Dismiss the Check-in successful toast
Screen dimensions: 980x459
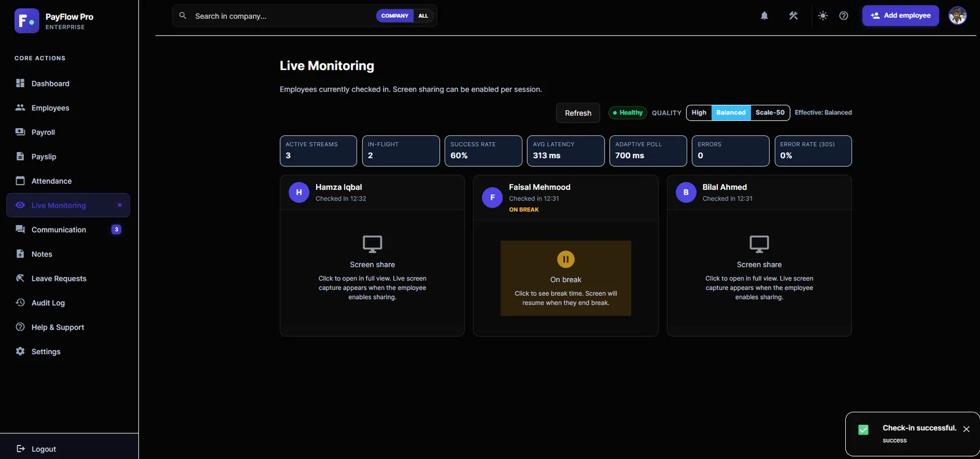tap(967, 429)
